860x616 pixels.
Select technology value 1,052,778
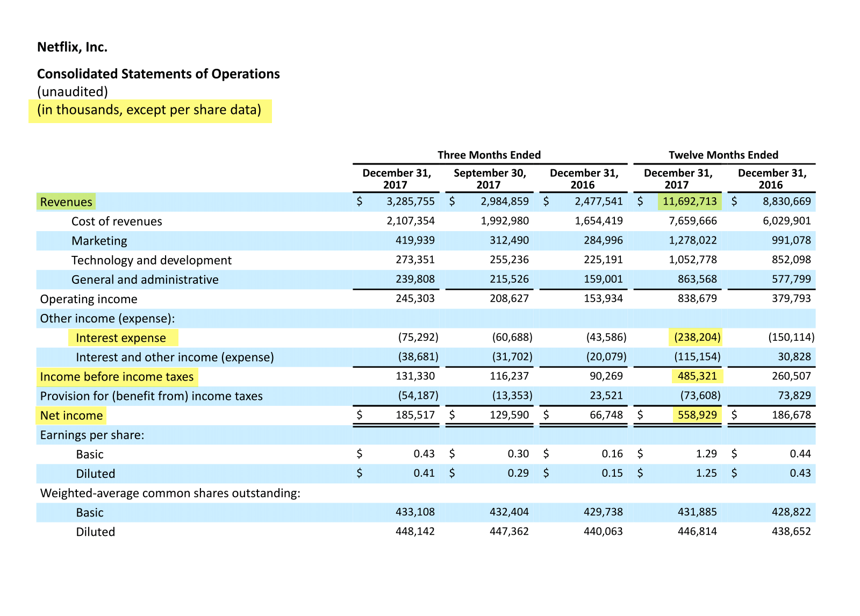point(693,260)
